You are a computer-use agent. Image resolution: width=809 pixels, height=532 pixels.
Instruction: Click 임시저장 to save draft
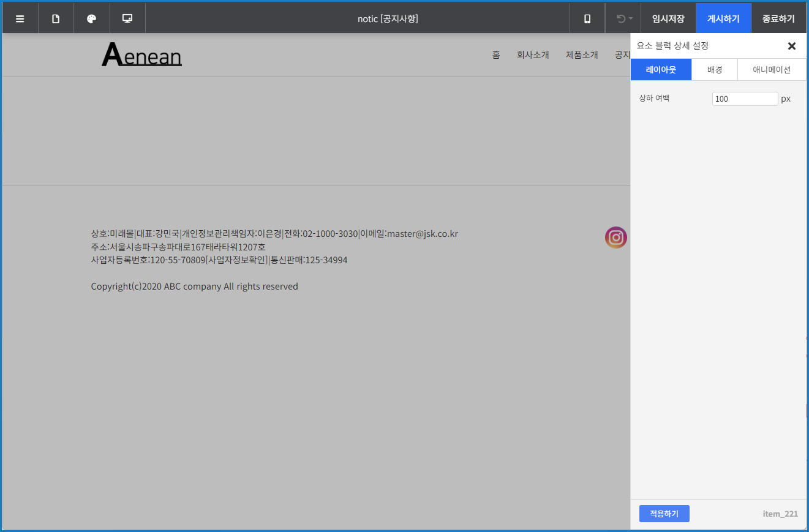(x=668, y=18)
